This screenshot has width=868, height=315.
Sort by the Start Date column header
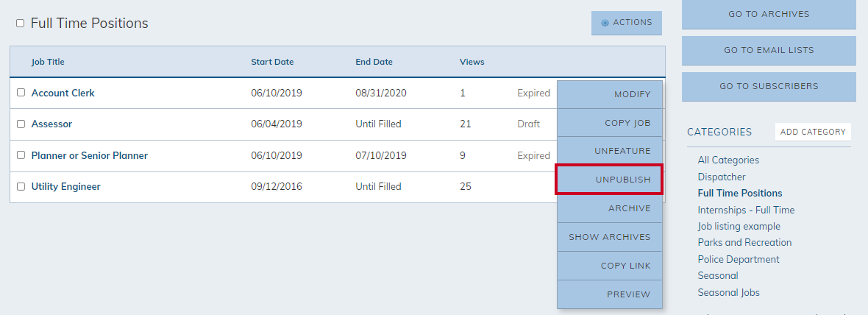pyautogui.click(x=272, y=62)
